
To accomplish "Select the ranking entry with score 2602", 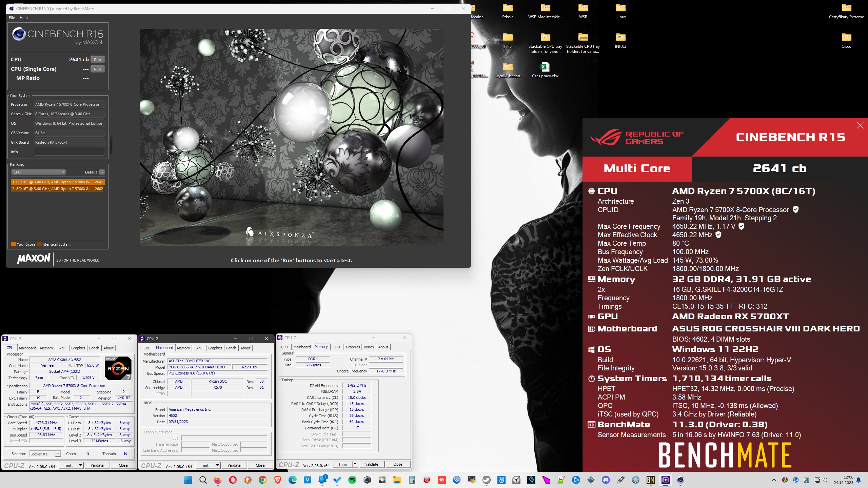I will [x=58, y=189].
